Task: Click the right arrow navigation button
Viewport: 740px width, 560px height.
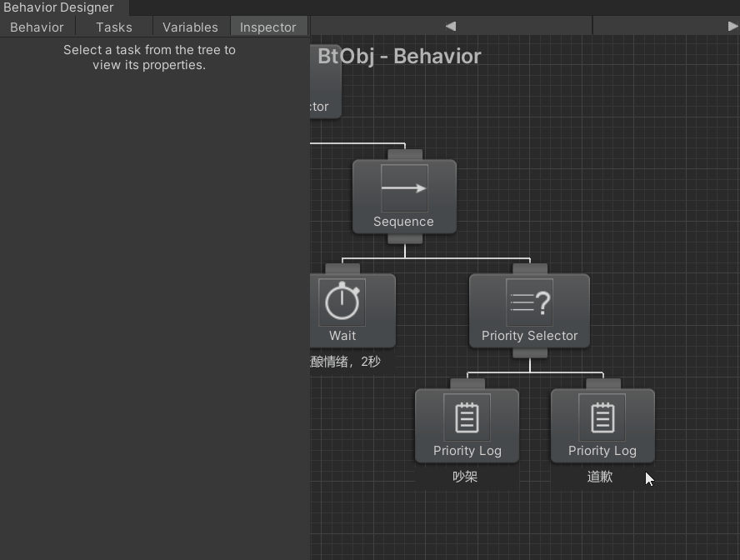Action: tap(732, 26)
